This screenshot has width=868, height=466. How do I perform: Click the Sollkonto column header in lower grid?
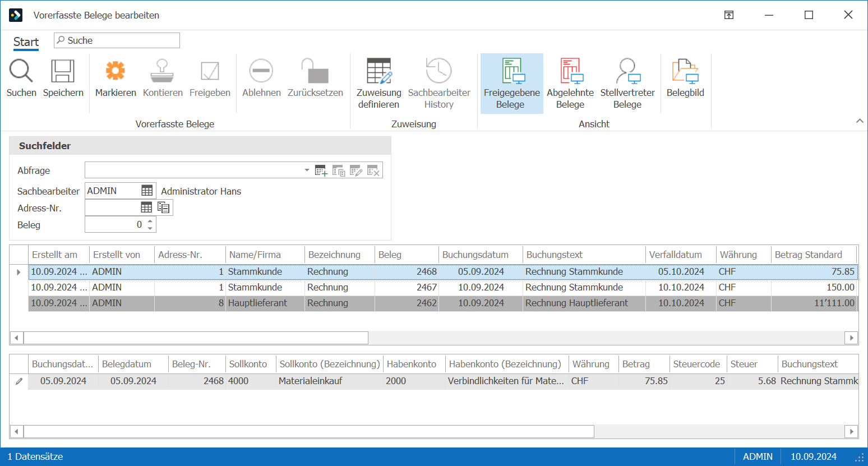click(250, 364)
